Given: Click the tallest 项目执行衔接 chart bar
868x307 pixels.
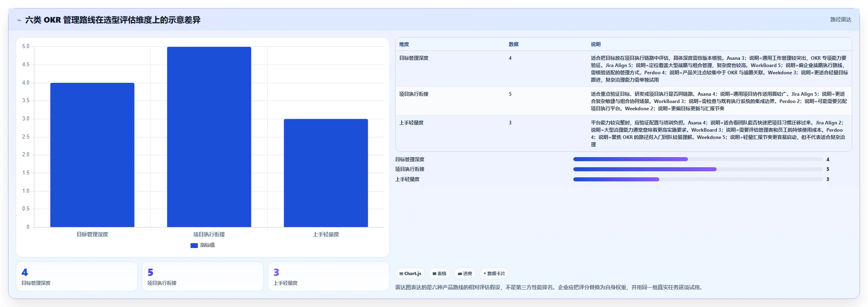Looking at the screenshot, I should point(209,137).
